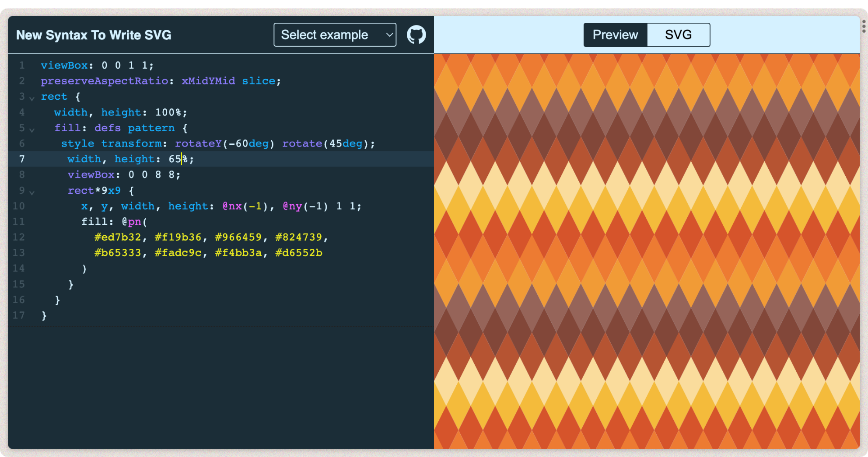
Task: Click color code #f4bb3a
Action: click(x=238, y=253)
